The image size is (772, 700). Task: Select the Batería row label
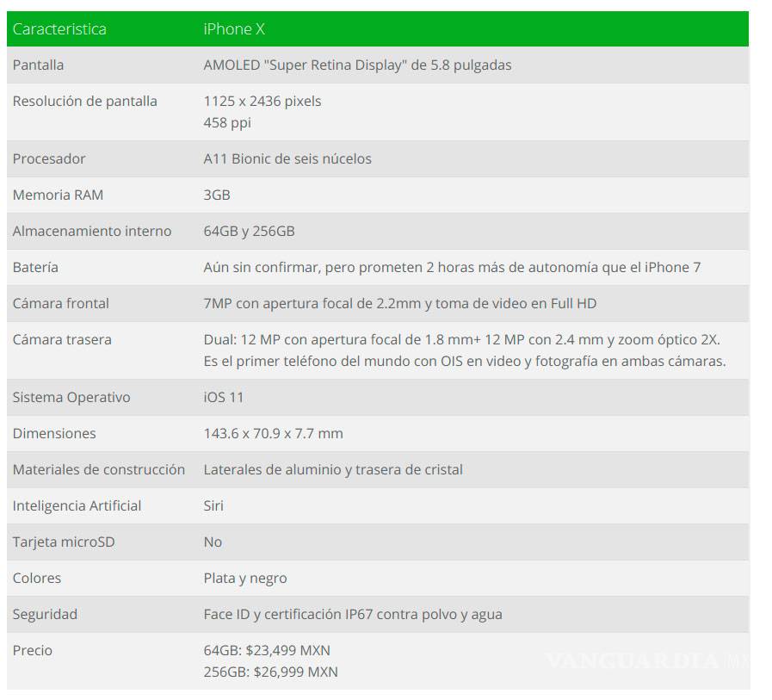point(35,267)
